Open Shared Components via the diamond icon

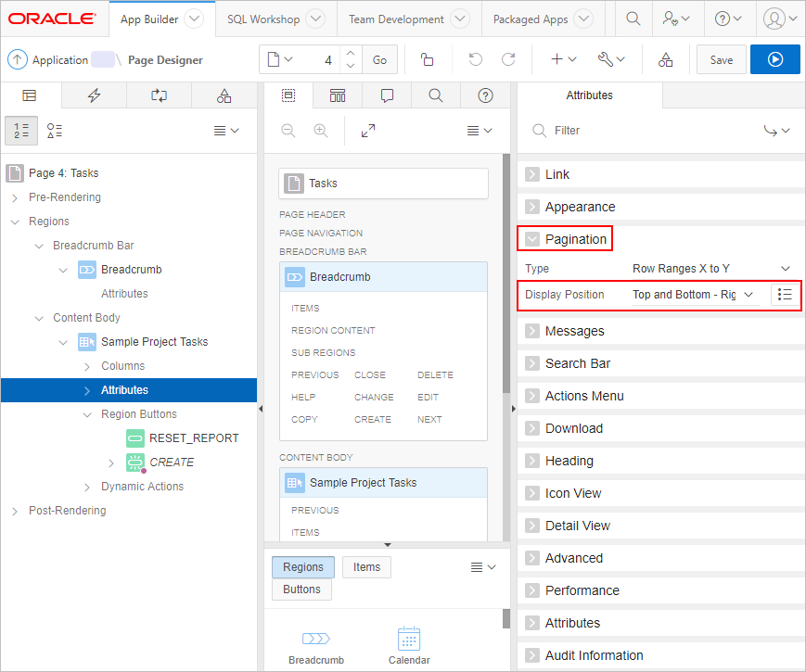coord(665,58)
